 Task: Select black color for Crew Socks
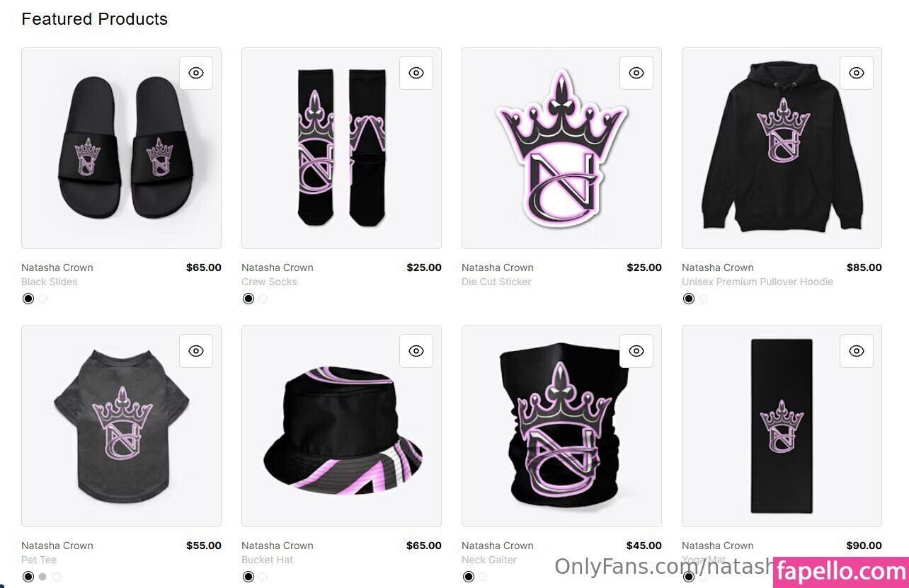coord(248,299)
